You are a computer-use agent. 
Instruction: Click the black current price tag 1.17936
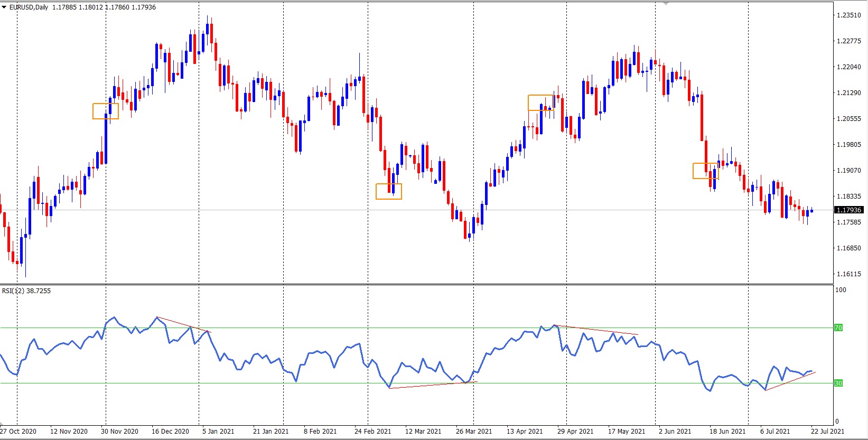[x=849, y=210]
